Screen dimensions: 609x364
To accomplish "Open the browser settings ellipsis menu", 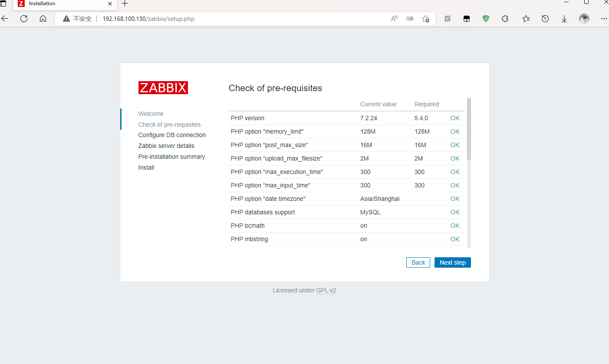I will pyautogui.click(x=604, y=19).
